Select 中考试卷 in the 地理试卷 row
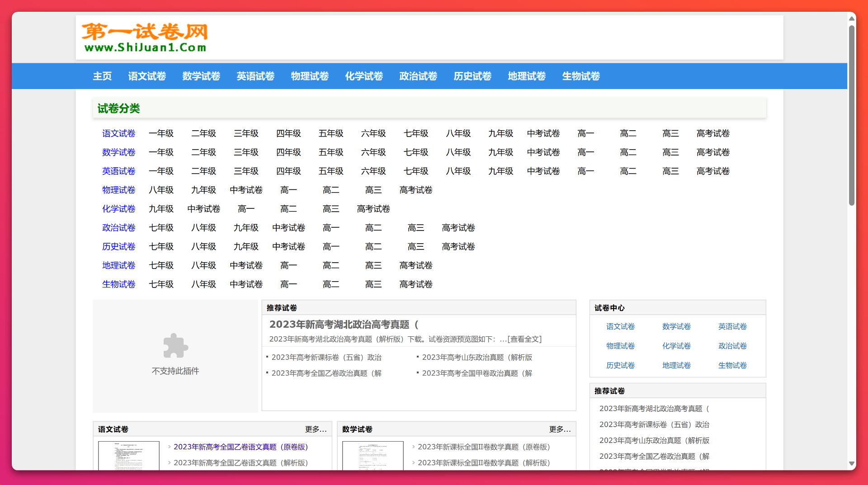Viewport: 868px width, 485px height. [x=246, y=265]
